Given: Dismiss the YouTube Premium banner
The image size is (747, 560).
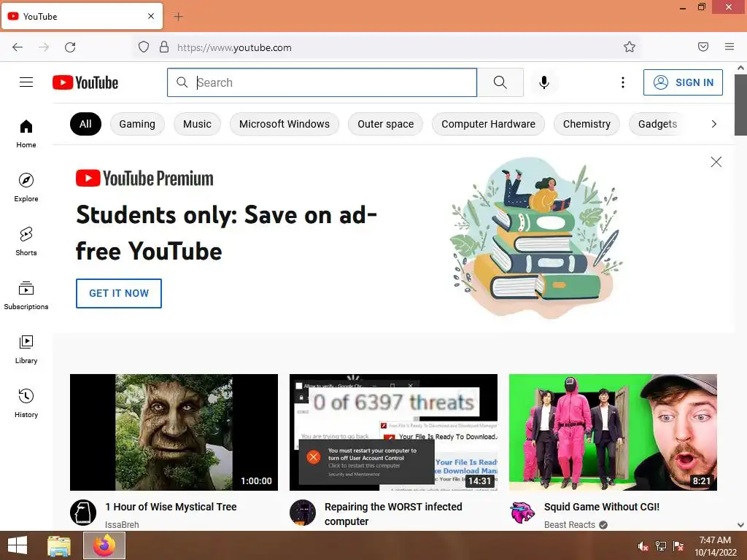Looking at the screenshot, I should pos(716,162).
